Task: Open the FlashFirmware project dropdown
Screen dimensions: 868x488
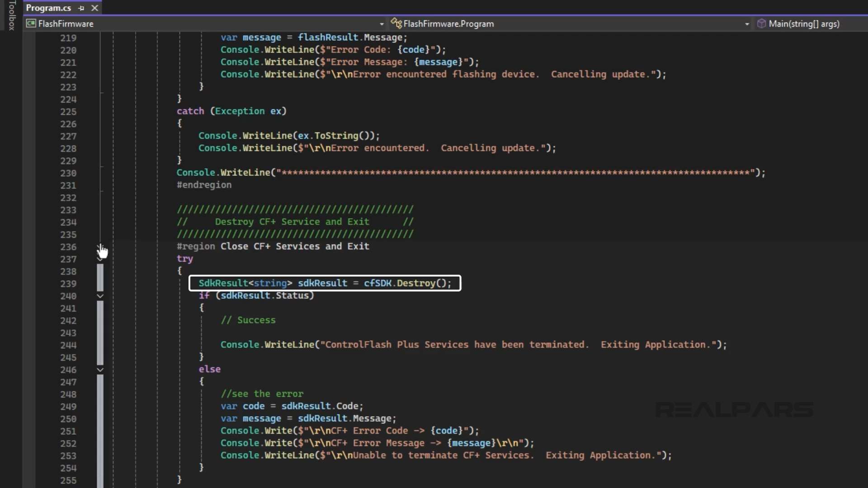Action: [382, 24]
